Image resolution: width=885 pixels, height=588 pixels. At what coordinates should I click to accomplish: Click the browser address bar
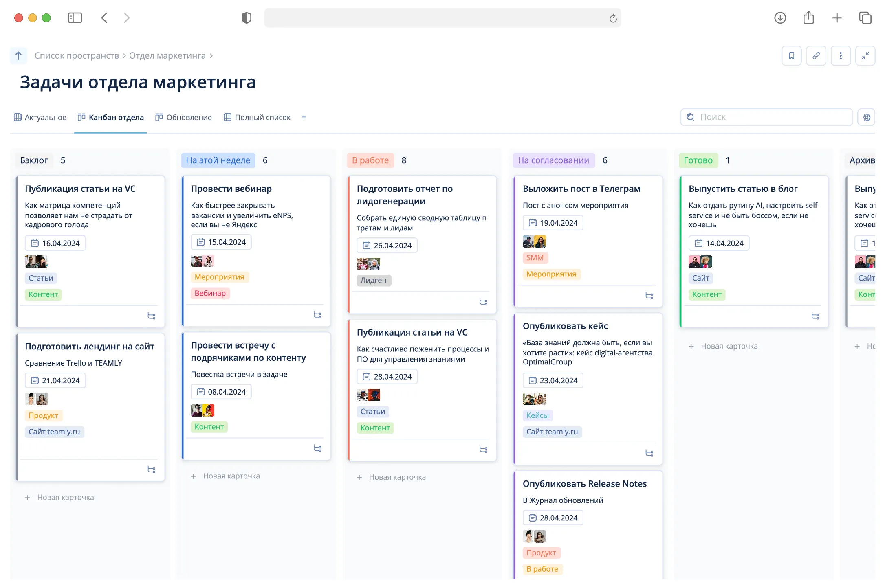pos(442,18)
